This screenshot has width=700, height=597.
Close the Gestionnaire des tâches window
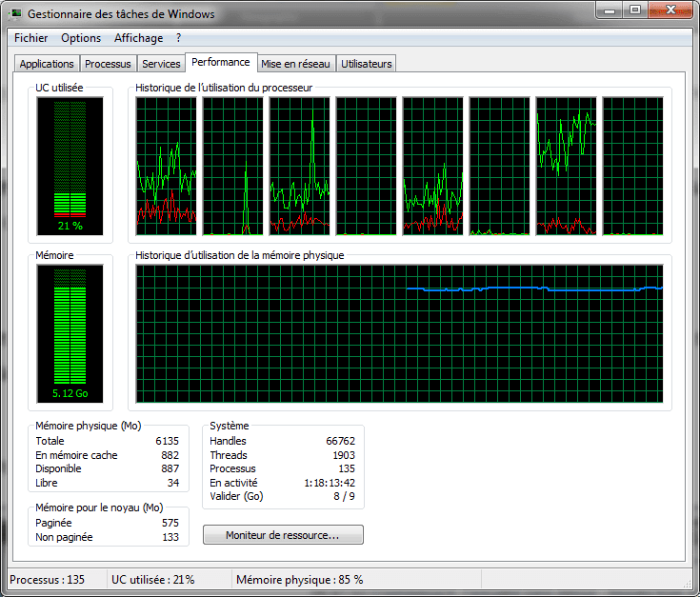click(x=670, y=10)
